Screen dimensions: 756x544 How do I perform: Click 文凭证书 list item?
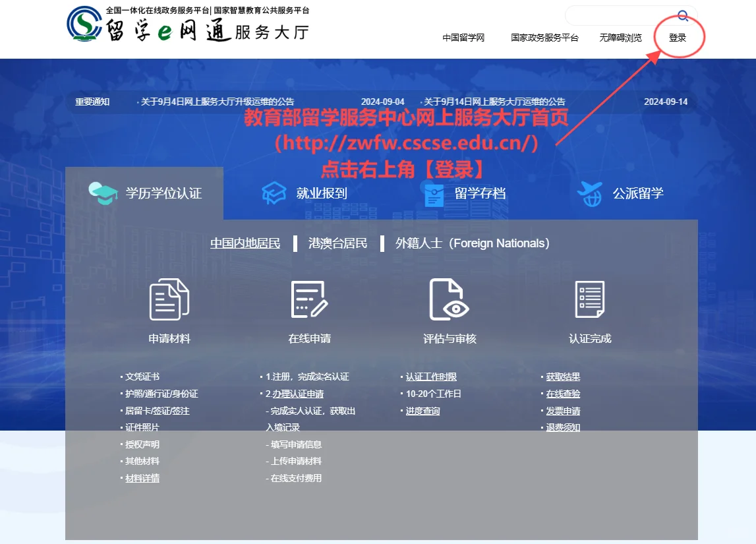(142, 377)
